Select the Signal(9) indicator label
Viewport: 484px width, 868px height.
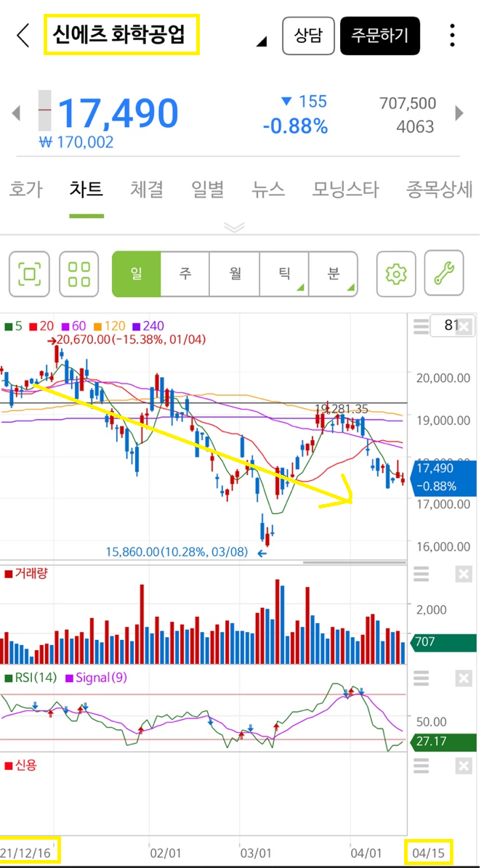tap(97, 678)
